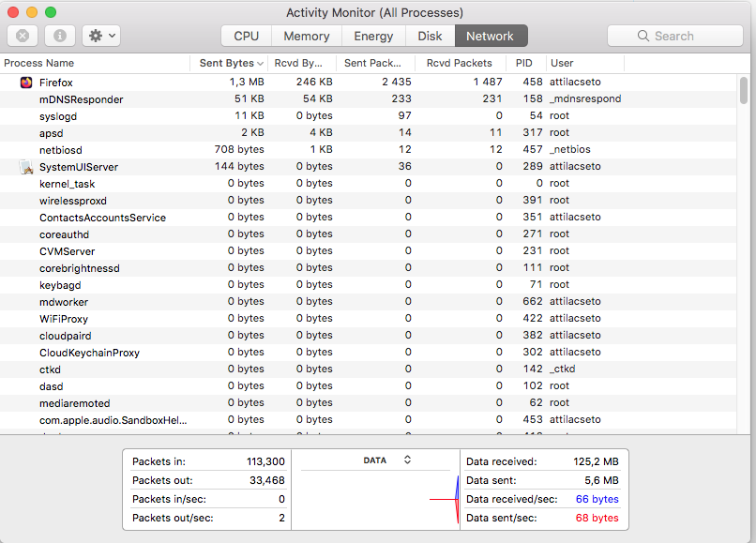This screenshot has height=543, width=756.
Task: Select the cloudpaird process
Action: tap(65, 336)
